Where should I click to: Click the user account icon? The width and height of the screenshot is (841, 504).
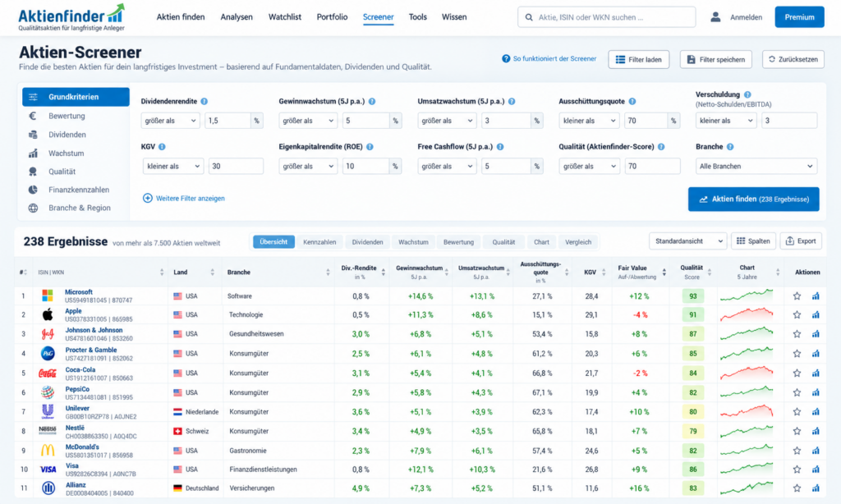coord(715,17)
